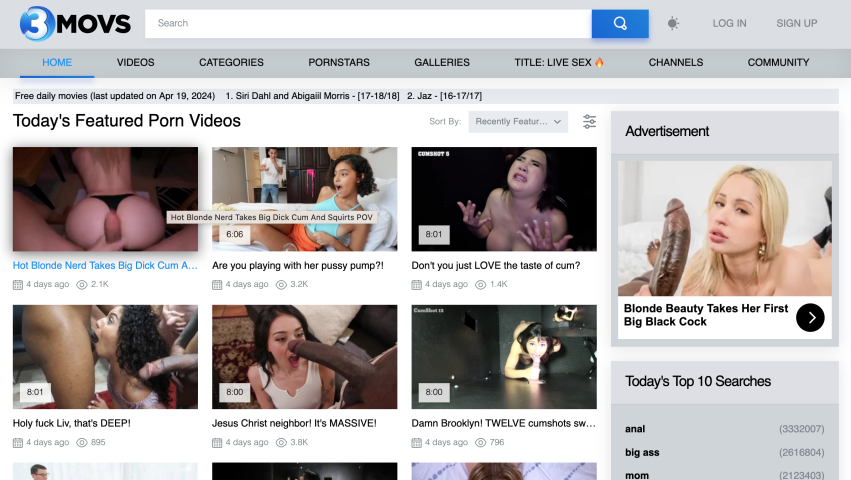
Task: Click the magnifying glass search button
Action: [620, 23]
